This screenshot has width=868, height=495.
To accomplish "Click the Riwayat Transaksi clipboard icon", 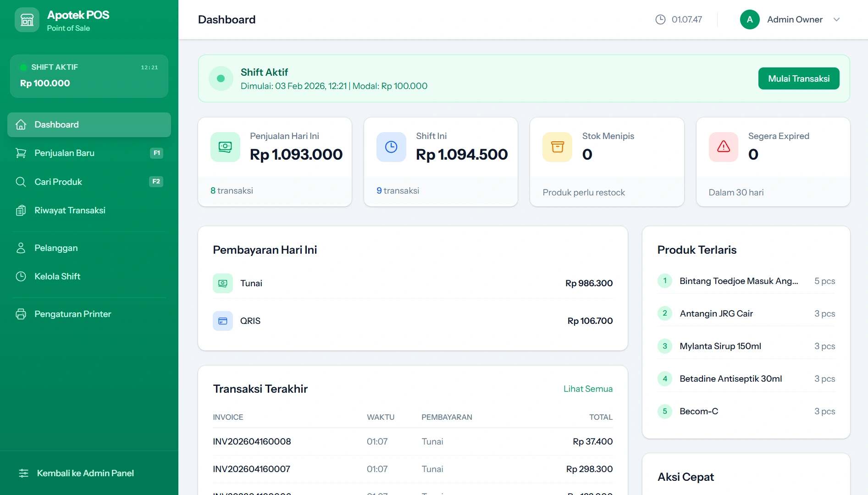I will [x=21, y=210].
